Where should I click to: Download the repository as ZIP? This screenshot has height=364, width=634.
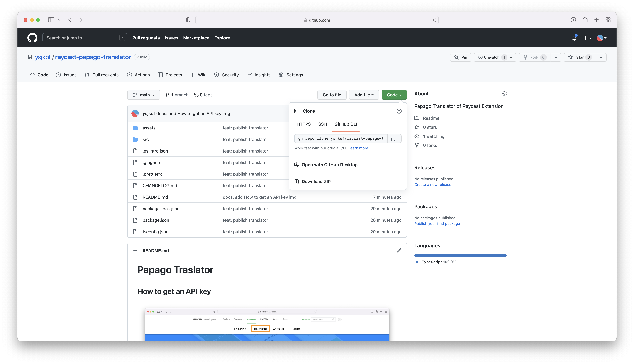point(316,181)
